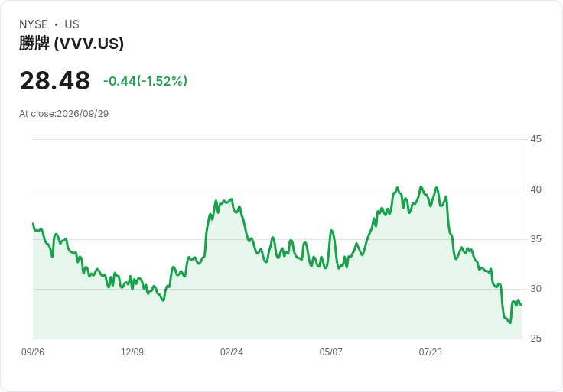Click the 25 price axis label
The image size is (563, 392).
point(535,339)
